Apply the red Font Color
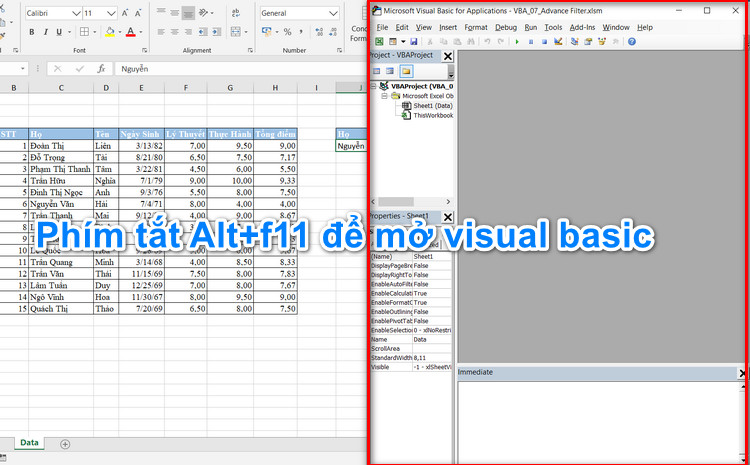The width and height of the screenshot is (750, 465). coord(131,32)
